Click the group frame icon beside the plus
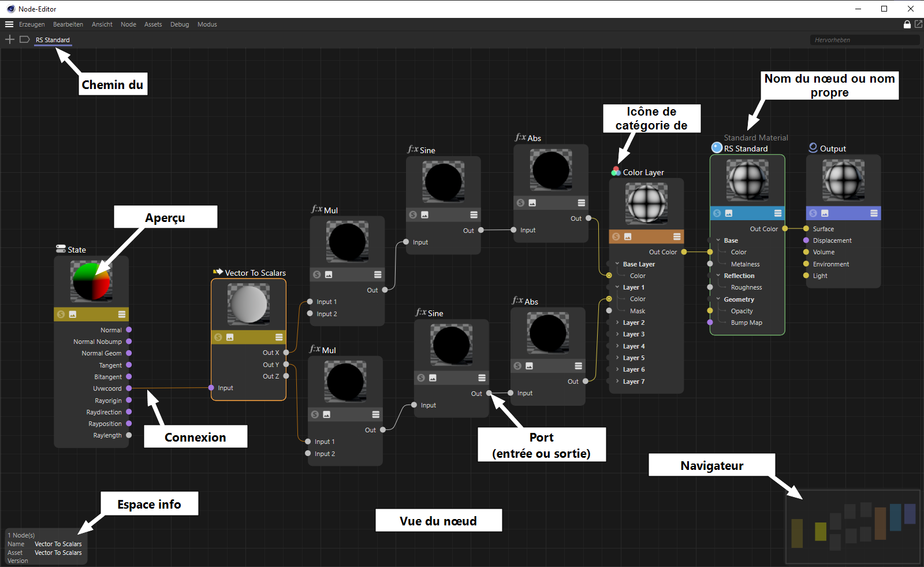Viewport: 924px width, 567px height. 24,39
